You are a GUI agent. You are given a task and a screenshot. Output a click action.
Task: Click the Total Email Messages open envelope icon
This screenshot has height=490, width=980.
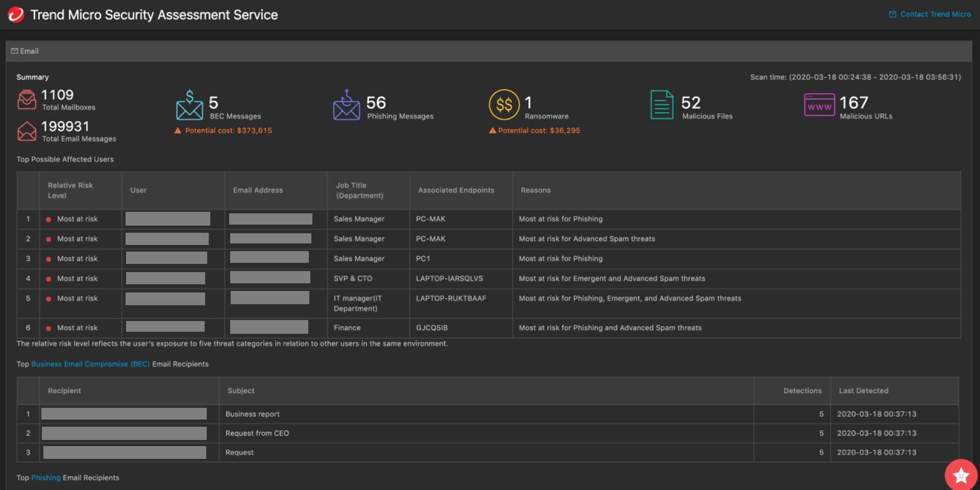pyautogui.click(x=27, y=131)
